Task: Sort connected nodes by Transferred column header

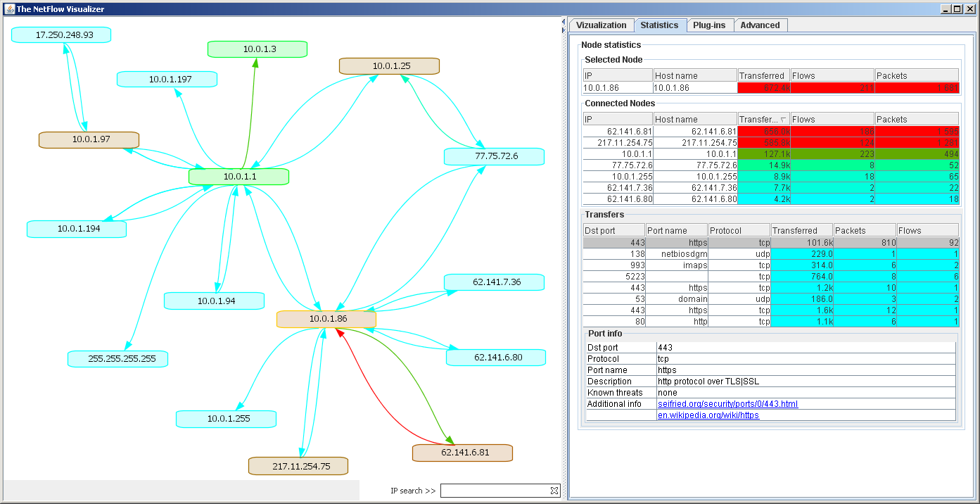Action: point(763,119)
